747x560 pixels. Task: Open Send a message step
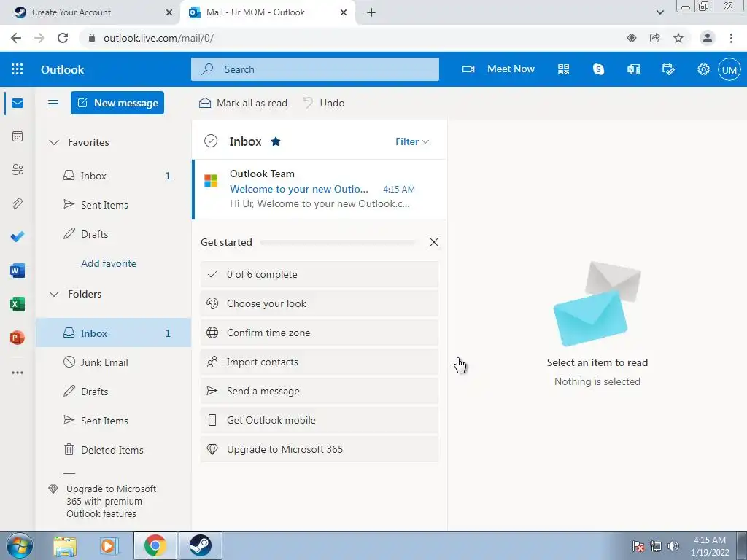[320, 391]
